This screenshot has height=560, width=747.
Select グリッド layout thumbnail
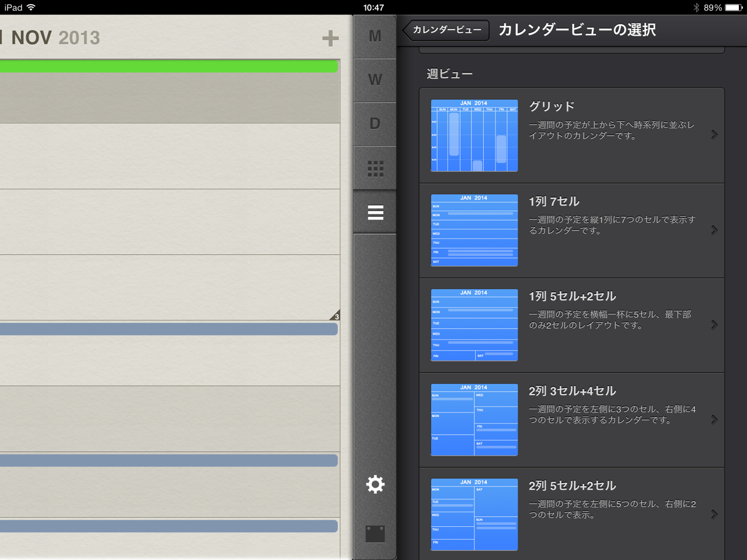(474, 135)
